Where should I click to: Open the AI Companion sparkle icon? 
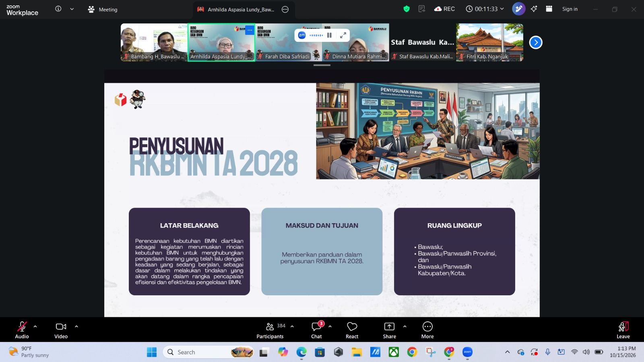(534, 9)
